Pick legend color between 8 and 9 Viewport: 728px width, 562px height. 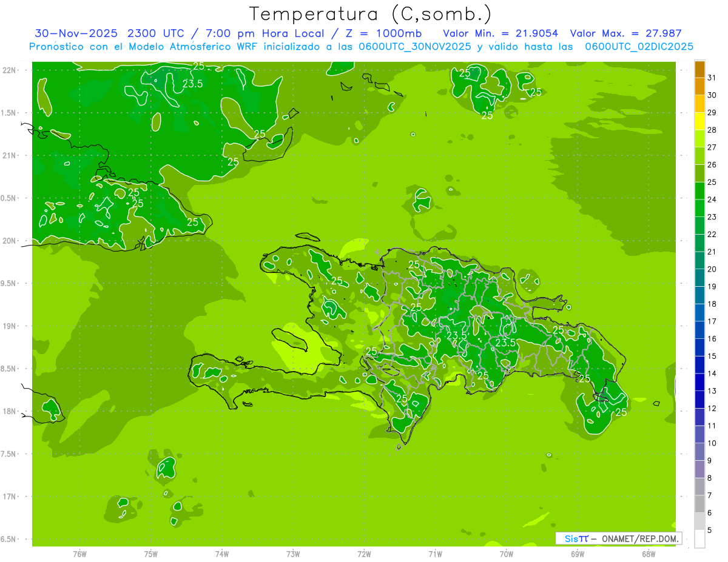point(699,469)
